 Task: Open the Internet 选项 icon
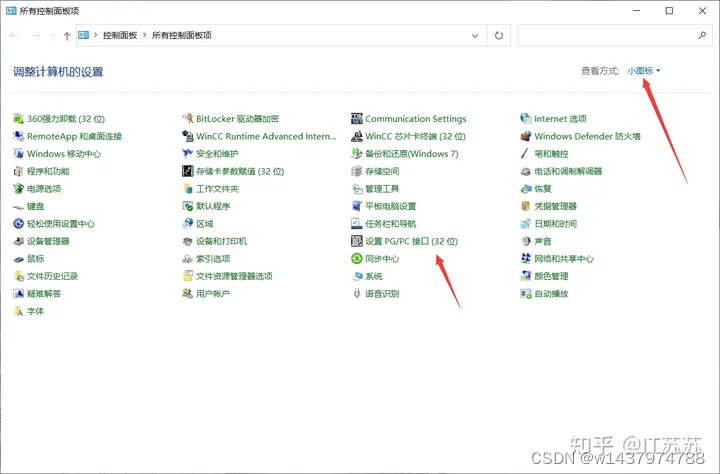tap(526, 119)
